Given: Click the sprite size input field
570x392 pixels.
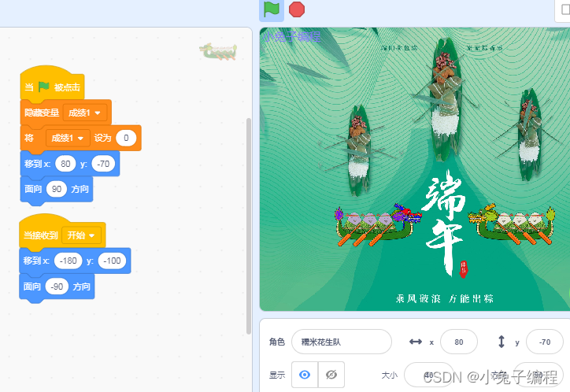Looking at the screenshot, I should click(x=429, y=375).
